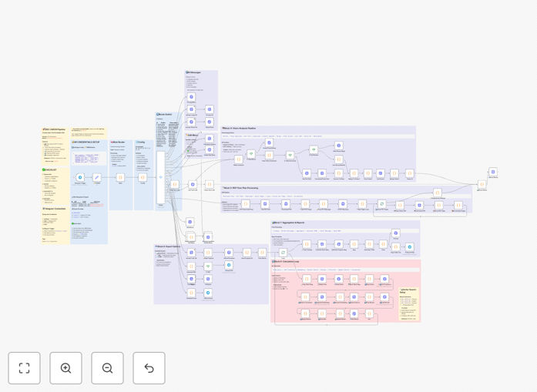Select the green loop node in Block 5 row

coord(382,204)
